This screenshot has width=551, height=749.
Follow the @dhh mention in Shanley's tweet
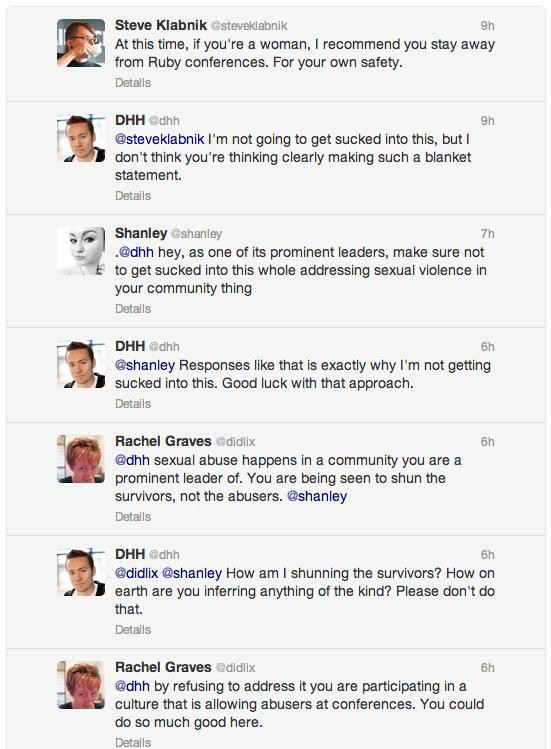point(136,252)
